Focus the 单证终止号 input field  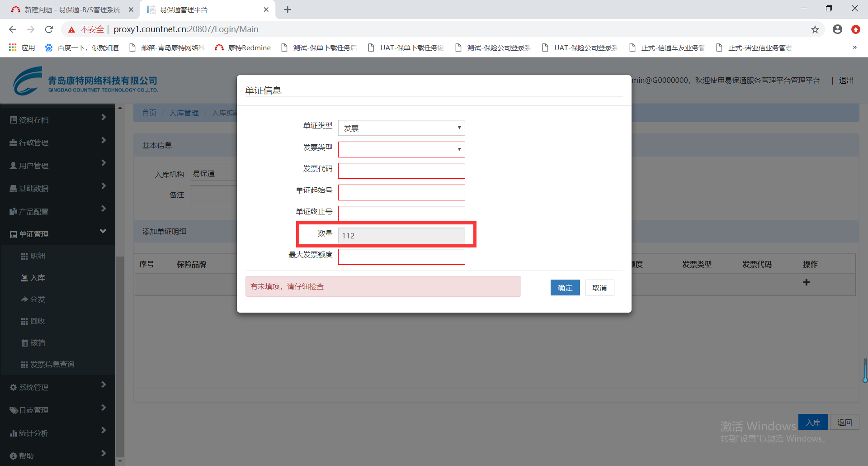click(401, 214)
